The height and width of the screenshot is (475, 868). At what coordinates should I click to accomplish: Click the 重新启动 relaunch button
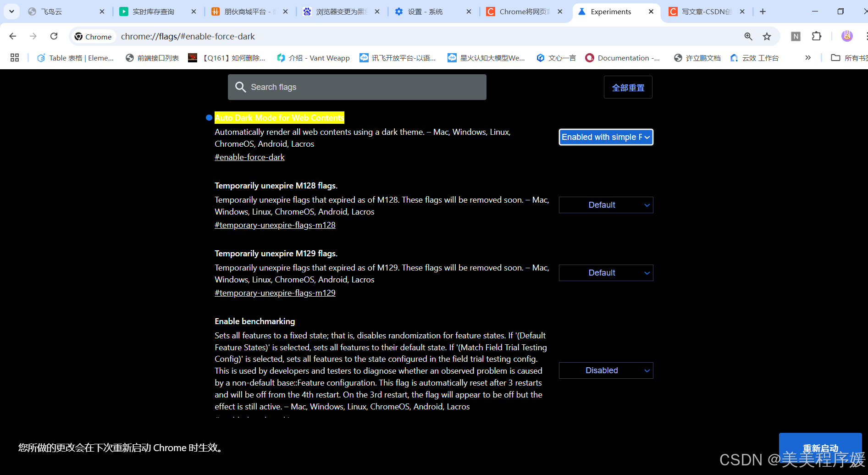(x=820, y=448)
